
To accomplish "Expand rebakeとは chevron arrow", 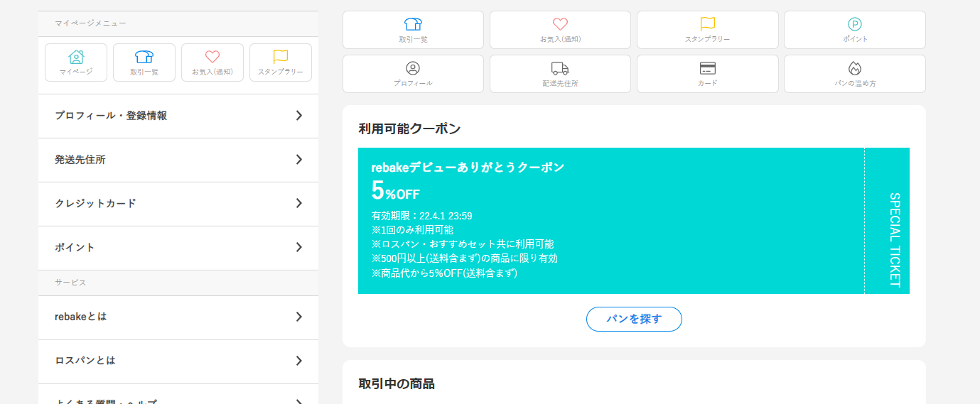I will [x=299, y=317].
